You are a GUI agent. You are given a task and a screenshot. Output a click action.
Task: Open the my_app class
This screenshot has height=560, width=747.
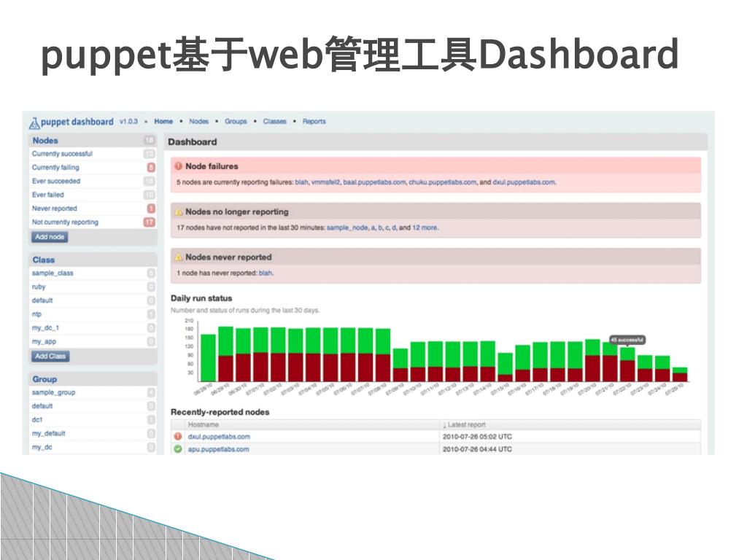44,341
